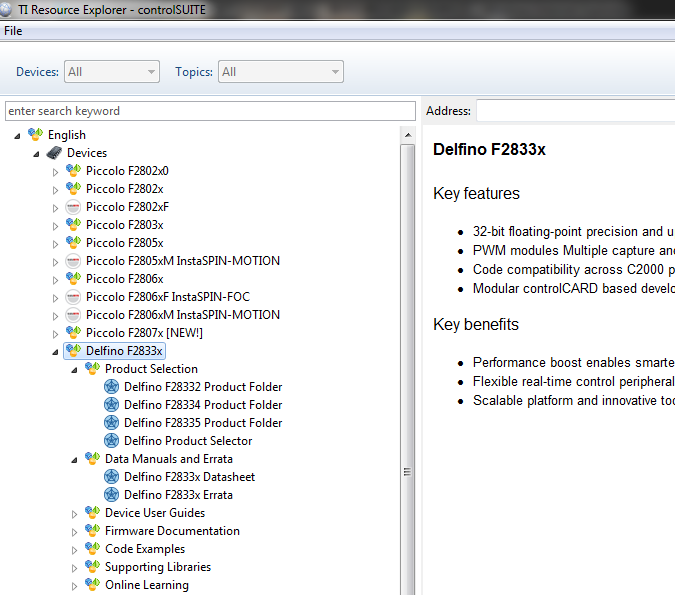Click the Device User Guides icon

[x=92, y=512]
